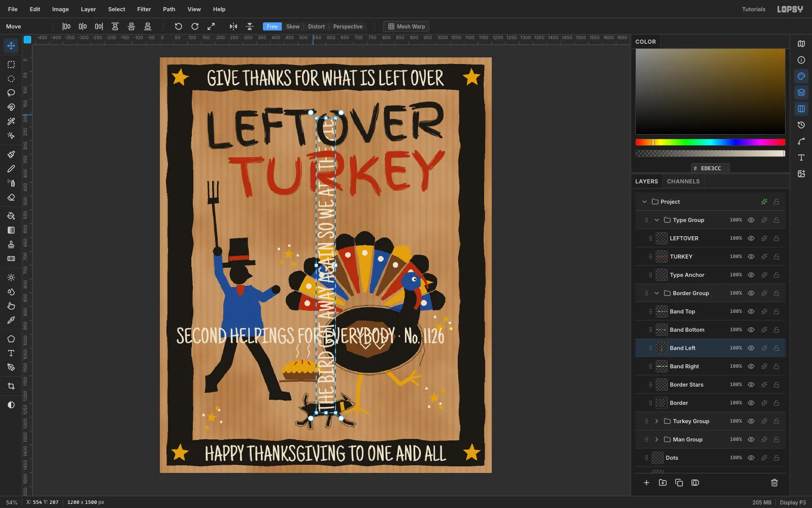Select the Gradient tool
Viewport: 812px width, 508px height.
(x=11, y=230)
